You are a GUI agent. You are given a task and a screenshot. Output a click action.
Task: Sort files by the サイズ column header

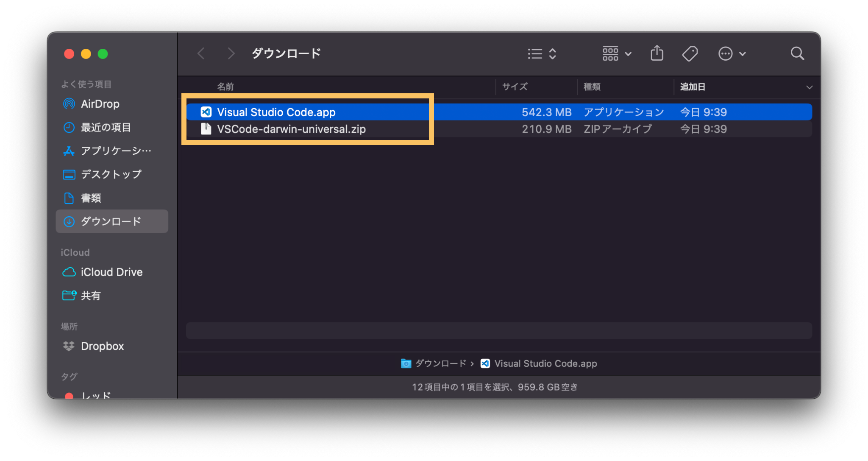(x=515, y=87)
